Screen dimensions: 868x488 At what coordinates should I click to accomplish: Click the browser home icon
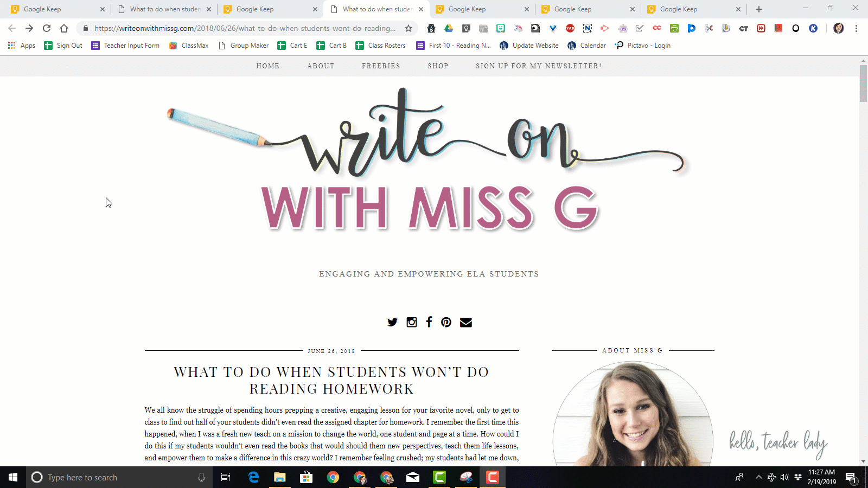coord(64,28)
